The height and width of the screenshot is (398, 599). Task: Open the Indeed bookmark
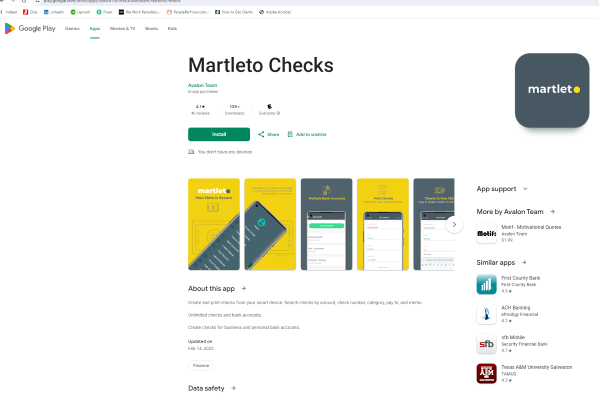(x=9, y=12)
